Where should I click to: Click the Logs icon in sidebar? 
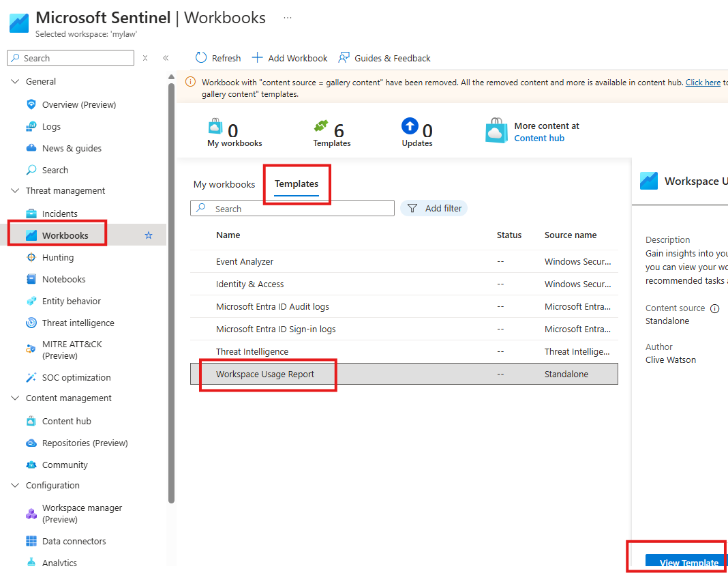click(31, 126)
